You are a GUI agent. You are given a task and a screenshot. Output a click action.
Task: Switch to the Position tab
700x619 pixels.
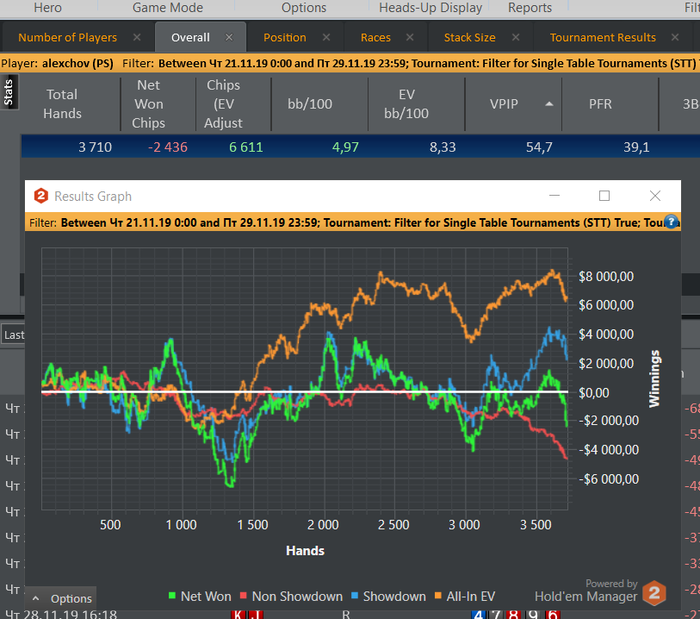pos(285,37)
